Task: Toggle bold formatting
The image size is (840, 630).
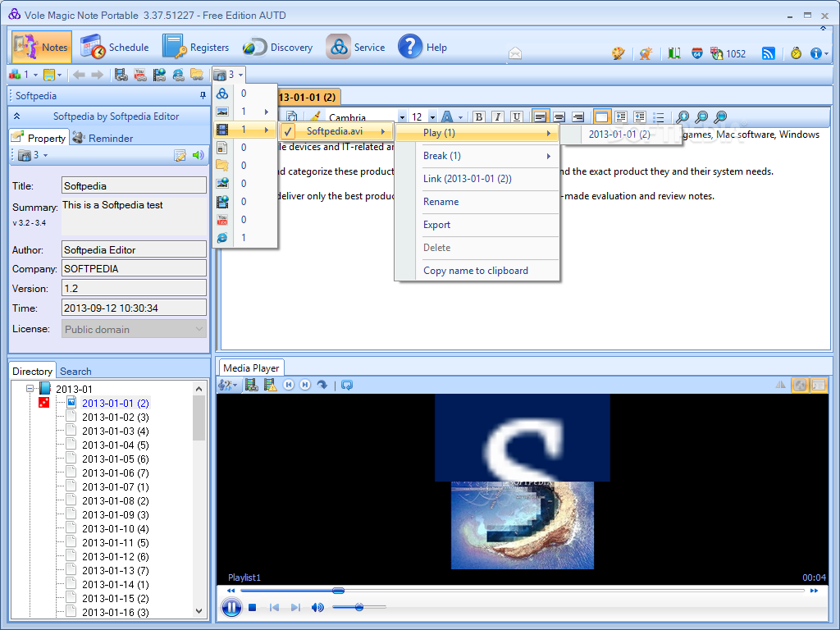Action: (x=479, y=116)
